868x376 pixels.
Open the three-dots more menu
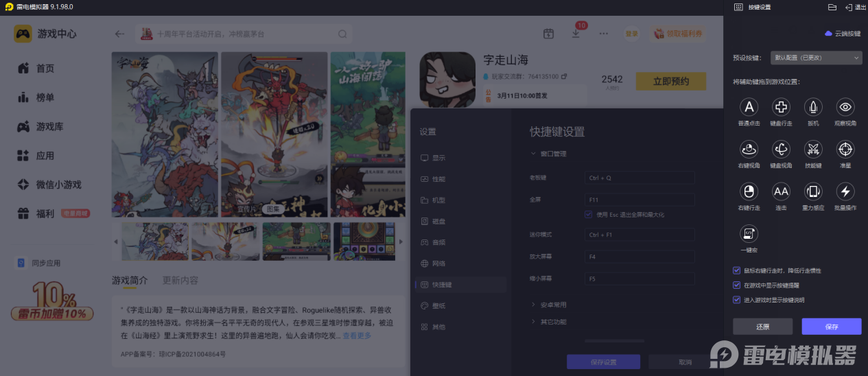(604, 34)
